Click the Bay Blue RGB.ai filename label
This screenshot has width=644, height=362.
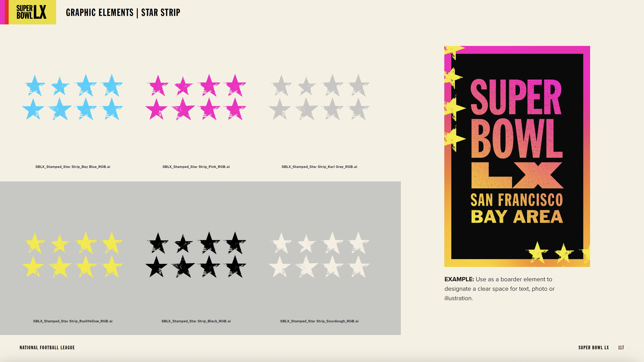click(x=73, y=167)
